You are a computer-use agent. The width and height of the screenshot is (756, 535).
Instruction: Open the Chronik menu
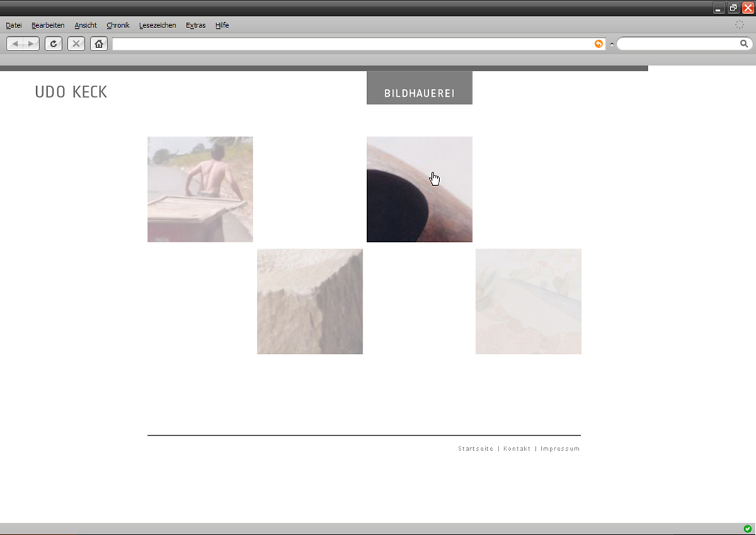coord(118,25)
